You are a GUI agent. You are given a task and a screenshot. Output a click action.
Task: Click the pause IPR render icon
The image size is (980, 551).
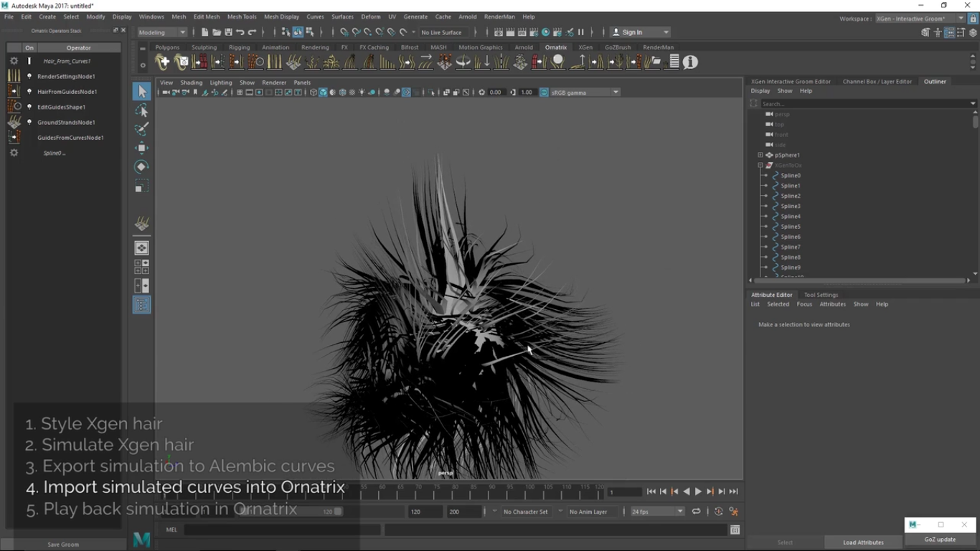tap(581, 32)
